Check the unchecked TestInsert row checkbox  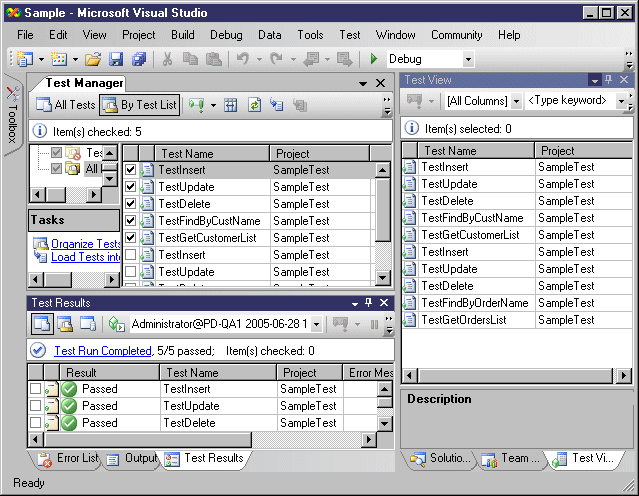click(x=130, y=255)
